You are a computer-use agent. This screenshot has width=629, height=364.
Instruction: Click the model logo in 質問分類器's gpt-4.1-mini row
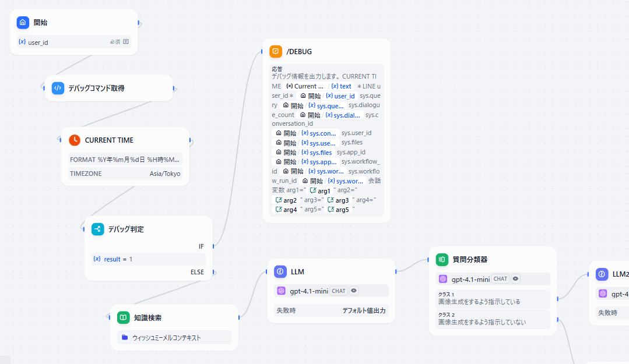(443, 279)
